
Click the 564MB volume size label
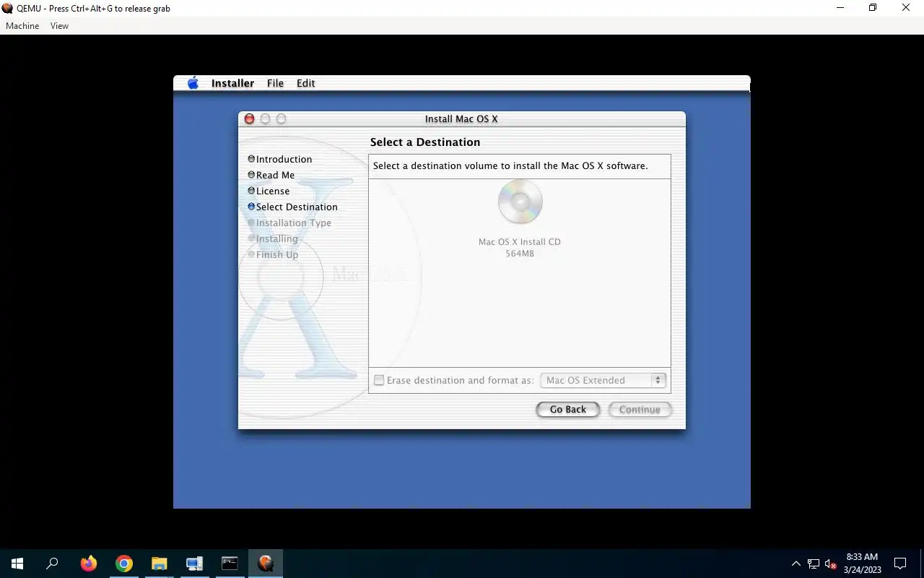pyautogui.click(x=520, y=254)
